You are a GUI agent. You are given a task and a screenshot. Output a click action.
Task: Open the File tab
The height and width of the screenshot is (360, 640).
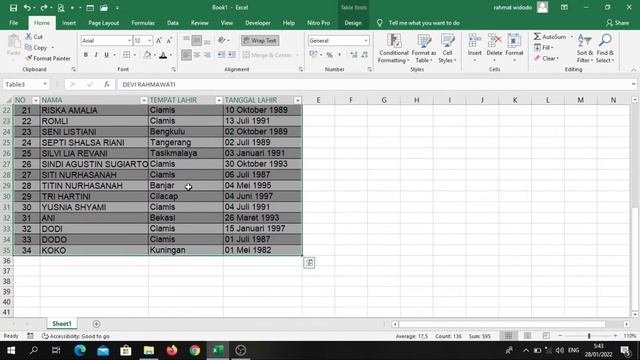(x=13, y=23)
